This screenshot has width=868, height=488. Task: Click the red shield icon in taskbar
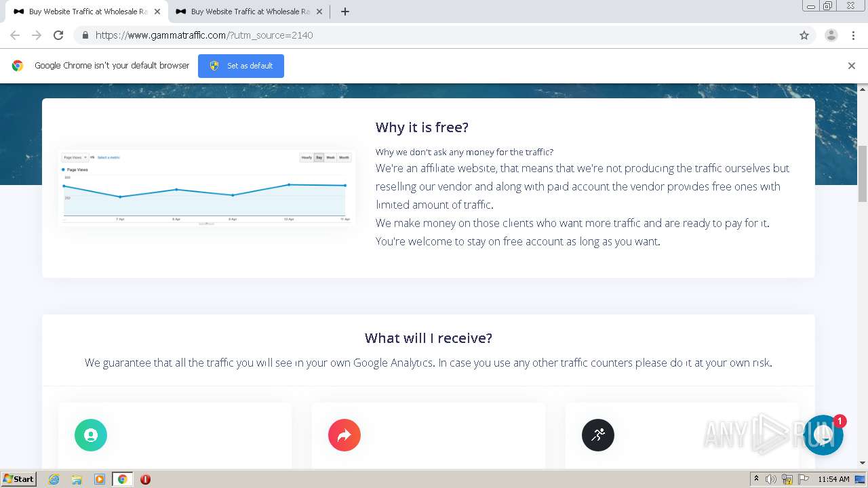pos(145,479)
